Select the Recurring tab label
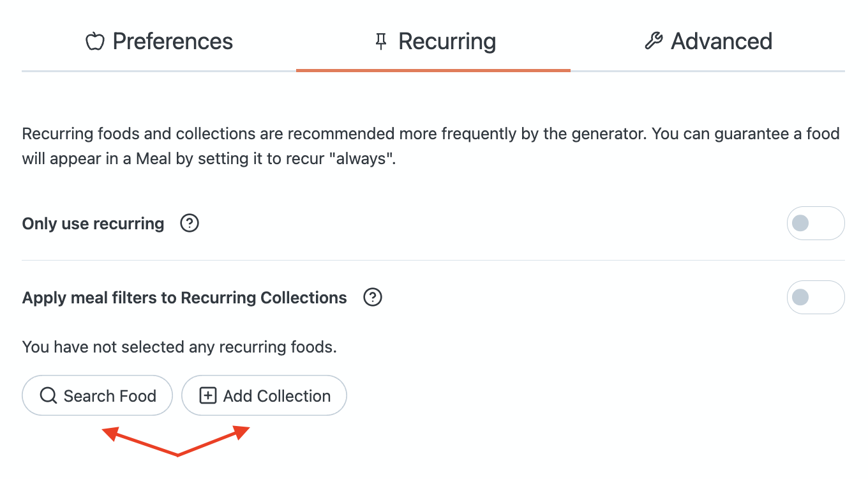This screenshot has height=479, width=868. [x=447, y=42]
